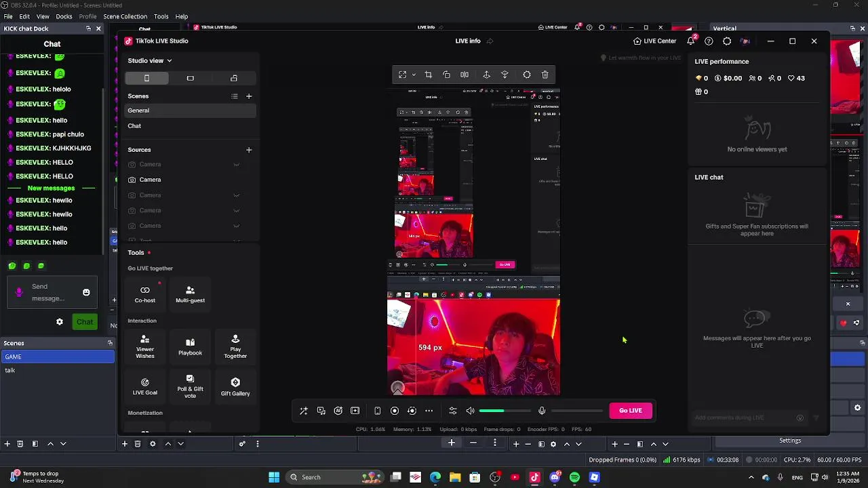This screenshot has width=868, height=488.
Task: Open Playbook interaction tool
Action: click(190, 346)
